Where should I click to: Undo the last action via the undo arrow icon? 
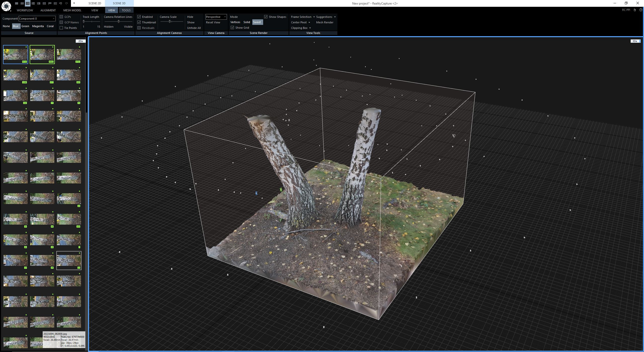click(x=60, y=4)
